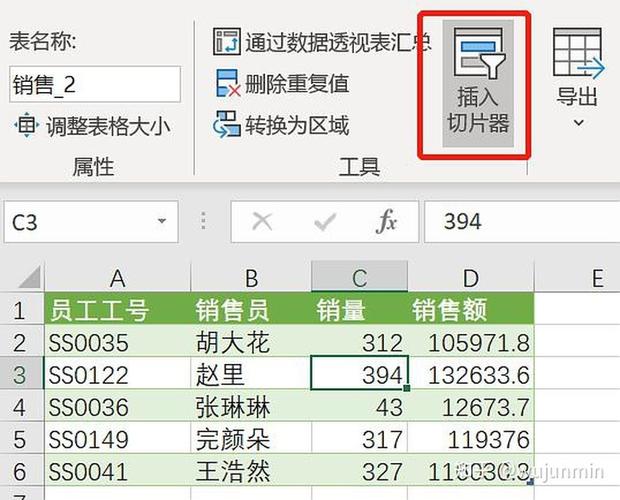620x500 pixels.
Task: Click the Enter checkmark formula icon
Action: pos(325,221)
